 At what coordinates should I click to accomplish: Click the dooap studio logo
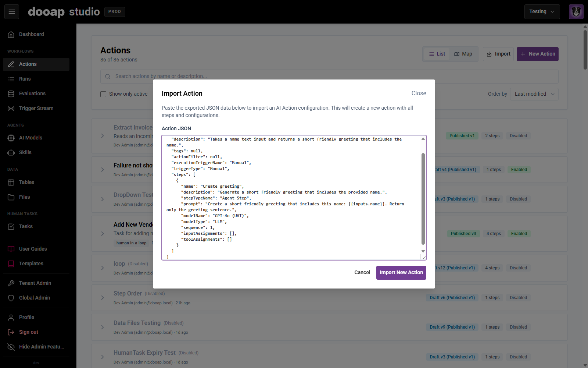pyautogui.click(x=64, y=12)
